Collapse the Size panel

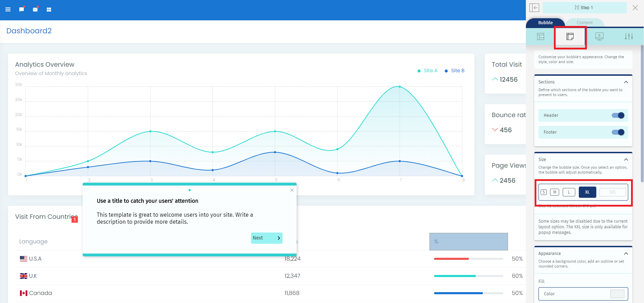click(x=626, y=160)
